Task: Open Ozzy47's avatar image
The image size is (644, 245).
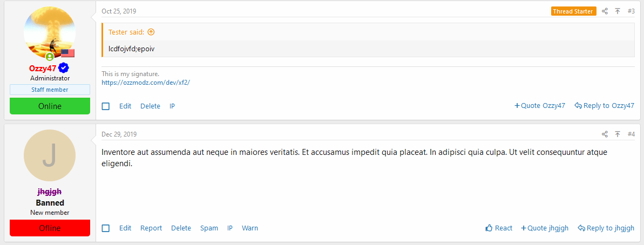Action: pyautogui.click(x=50, y=31)
